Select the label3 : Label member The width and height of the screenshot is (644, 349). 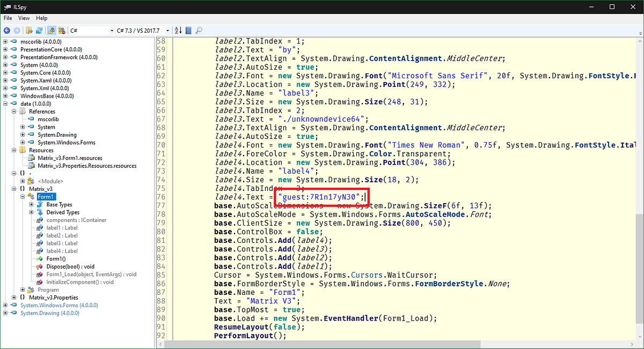point(61,243)
